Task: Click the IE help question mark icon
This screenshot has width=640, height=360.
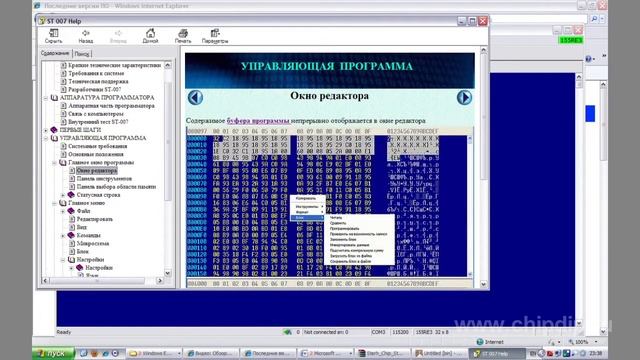Action: point(588,59)
